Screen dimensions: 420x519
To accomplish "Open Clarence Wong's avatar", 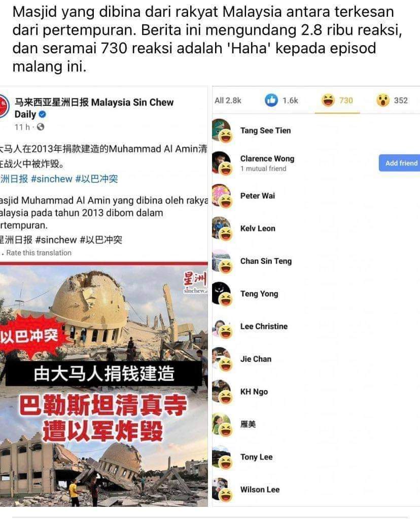I will tap(221, 162).
